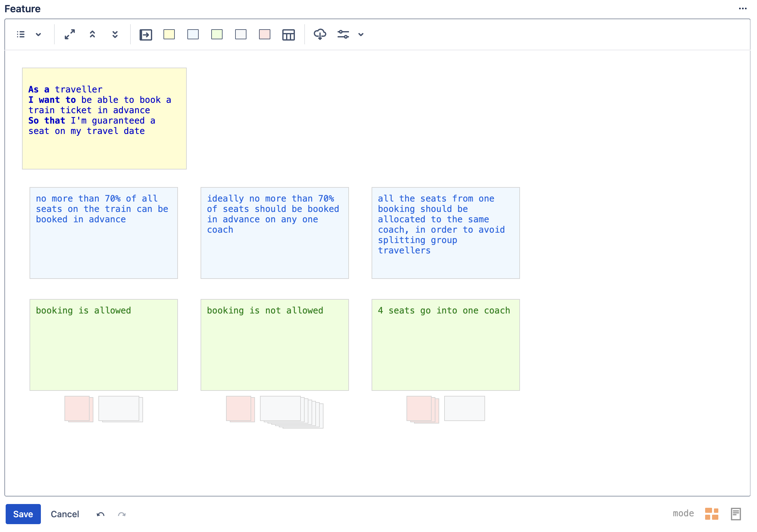Screen dimensions: 757x532
Task: Open grey card stack under 'booking is allowed'
Action: 121,409
